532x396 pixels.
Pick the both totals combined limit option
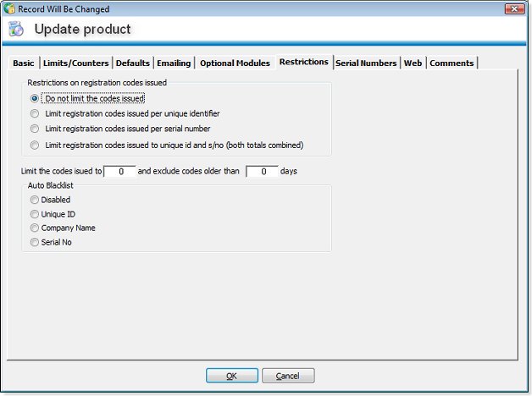coord(35,145)
